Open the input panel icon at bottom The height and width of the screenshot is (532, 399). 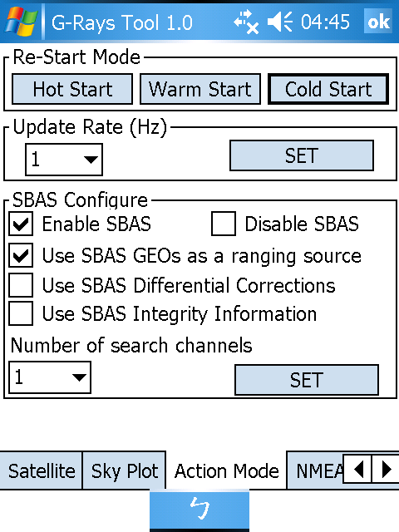199,508
